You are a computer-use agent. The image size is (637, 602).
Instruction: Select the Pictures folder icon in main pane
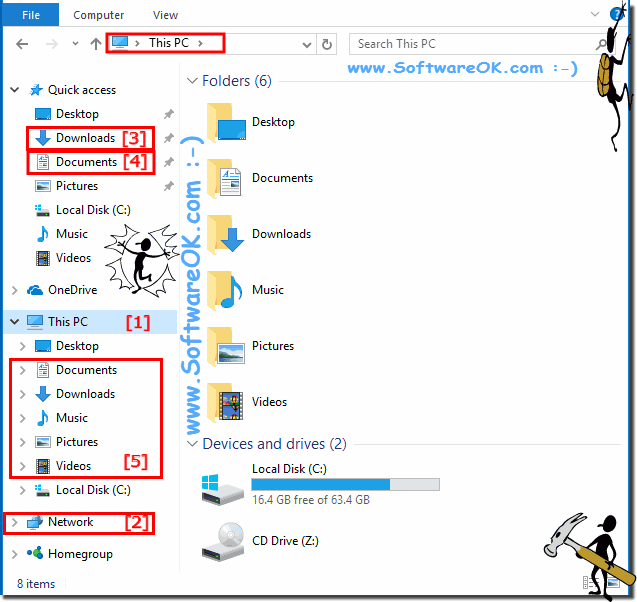226,346
